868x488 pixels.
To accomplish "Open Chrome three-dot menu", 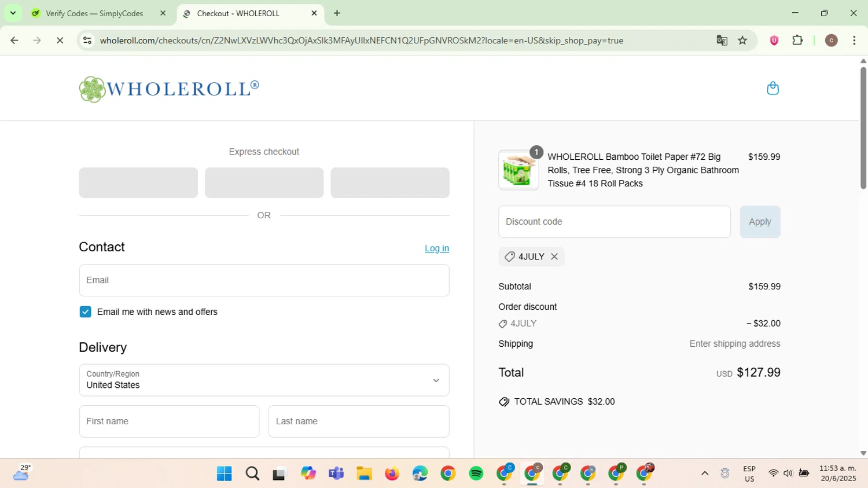I will pyautogui.click(x=854, y=41).
